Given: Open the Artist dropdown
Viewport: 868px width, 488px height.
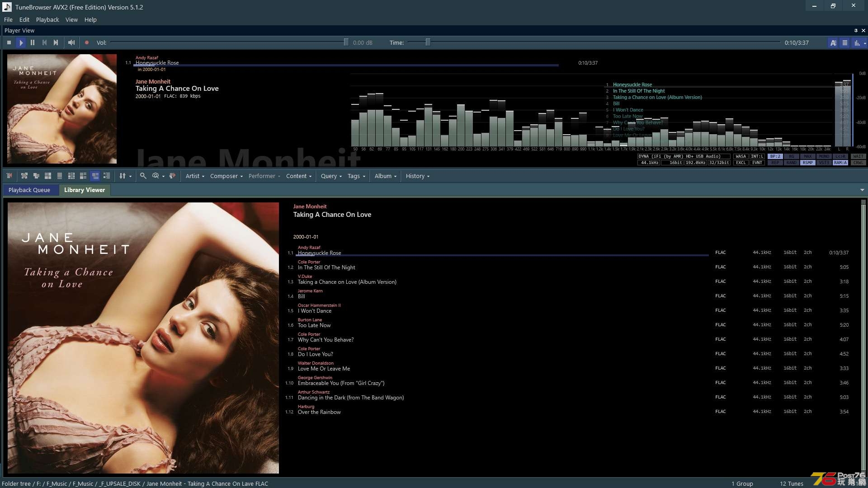Looking at the screenshot, I should click(x=195, y=176).
